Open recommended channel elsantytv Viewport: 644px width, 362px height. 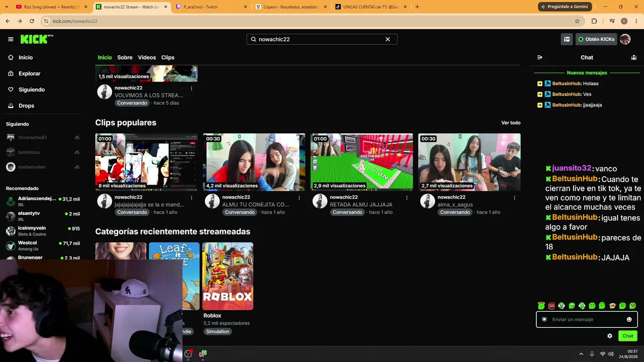(x=43, y=216)
